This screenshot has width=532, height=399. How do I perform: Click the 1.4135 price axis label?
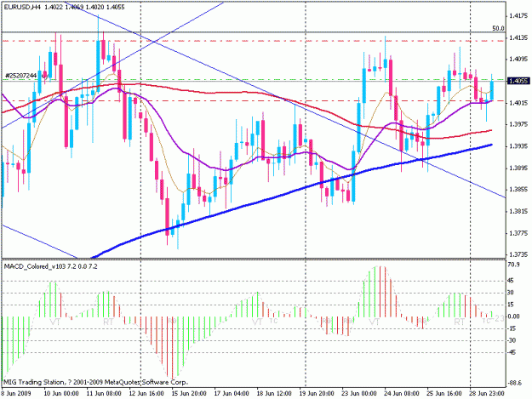[518, 37]
